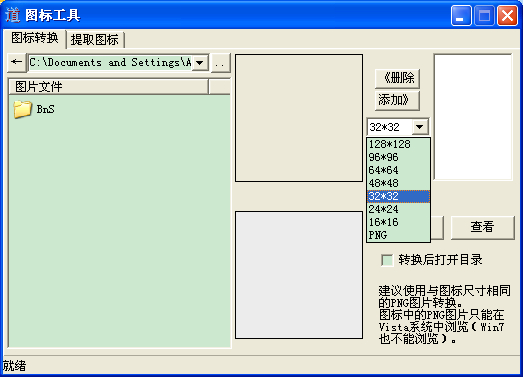The width and height of the screenshot is (523, 377).
Task: Select the BnS folder name text
Action: tap(45, 109)
